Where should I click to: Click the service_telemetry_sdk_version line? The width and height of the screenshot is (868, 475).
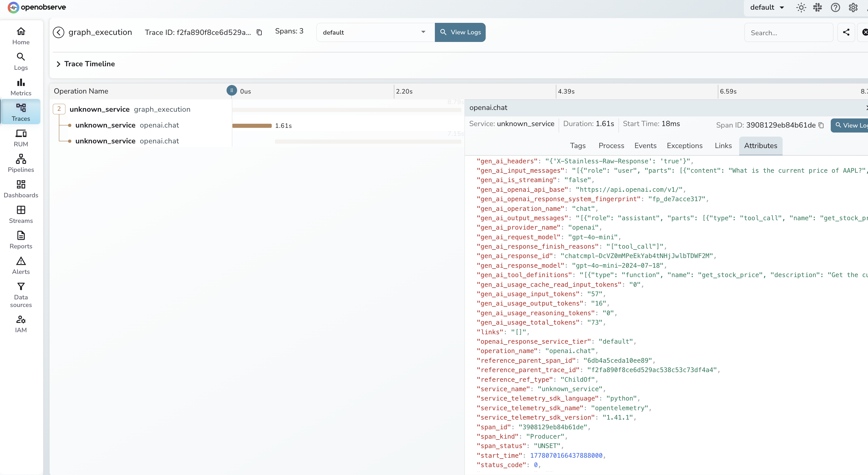tap(556, 418)
